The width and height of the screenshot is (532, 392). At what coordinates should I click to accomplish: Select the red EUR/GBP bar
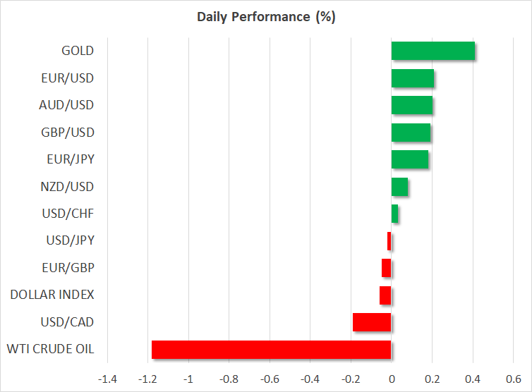386,268
